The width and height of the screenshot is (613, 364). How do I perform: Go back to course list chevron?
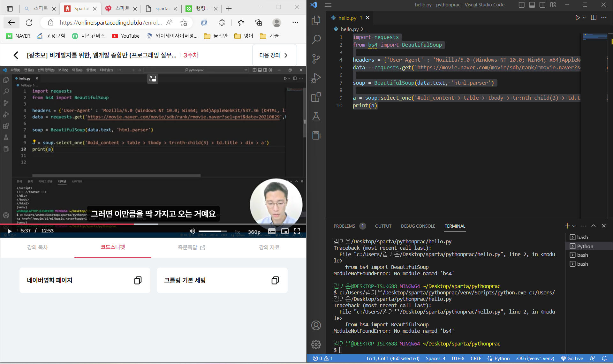tap(16, 55)
